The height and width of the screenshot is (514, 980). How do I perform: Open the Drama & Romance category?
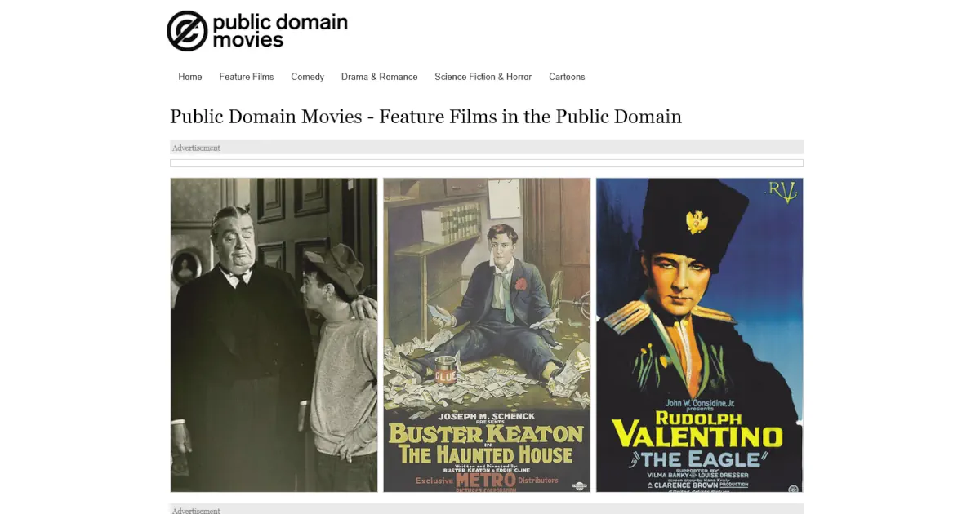point(379,77)
